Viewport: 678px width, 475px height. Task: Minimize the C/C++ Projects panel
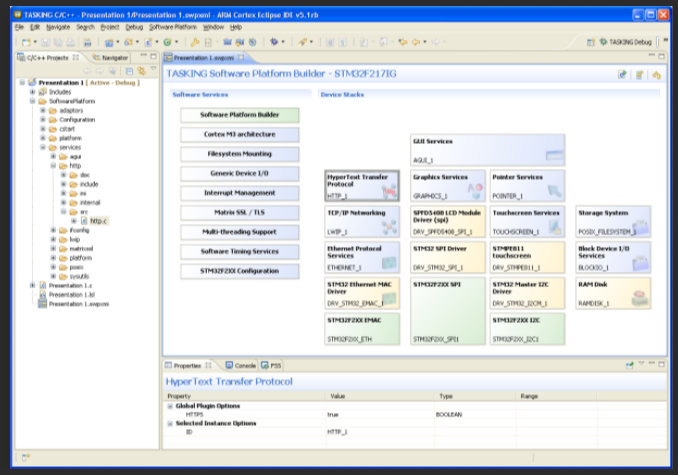144,56
